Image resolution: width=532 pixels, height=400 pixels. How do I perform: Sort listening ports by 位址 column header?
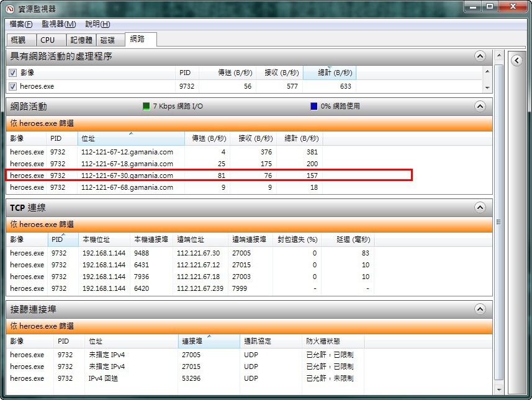point(131,341)
